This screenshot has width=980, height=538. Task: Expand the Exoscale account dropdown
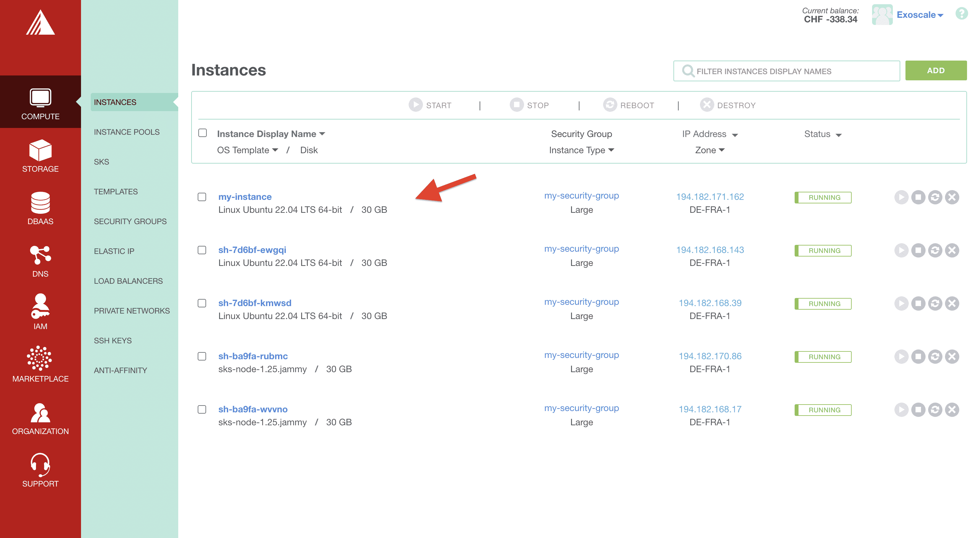921,15
